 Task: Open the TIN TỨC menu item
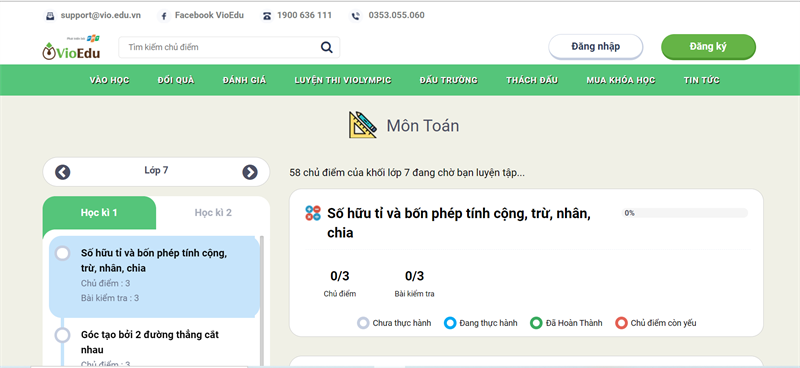702,80
